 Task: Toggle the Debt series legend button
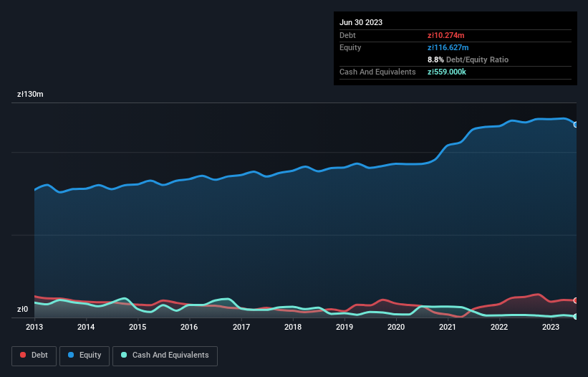(34, 355)
